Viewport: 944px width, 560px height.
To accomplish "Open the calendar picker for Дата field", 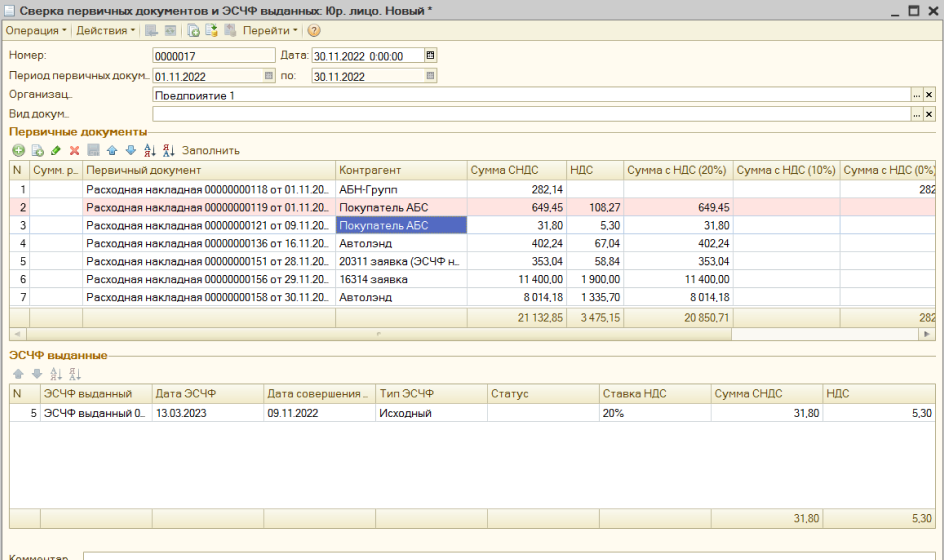I will pyautogui.click(x=430, y=56).
